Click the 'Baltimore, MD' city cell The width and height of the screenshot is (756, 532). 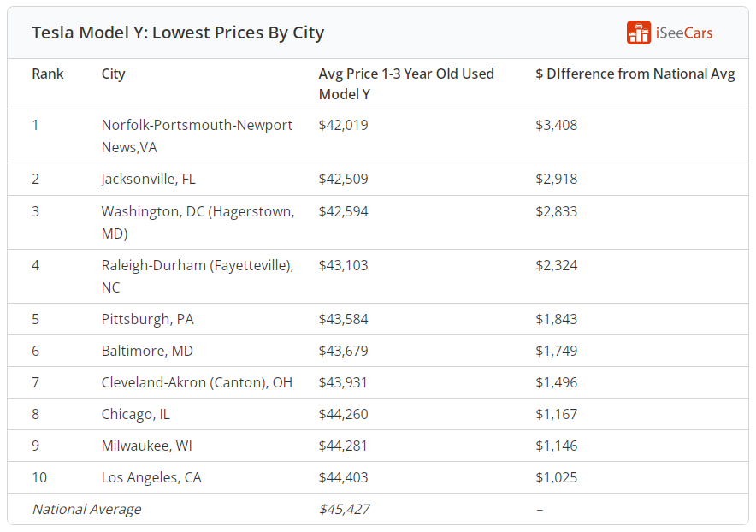147,352
